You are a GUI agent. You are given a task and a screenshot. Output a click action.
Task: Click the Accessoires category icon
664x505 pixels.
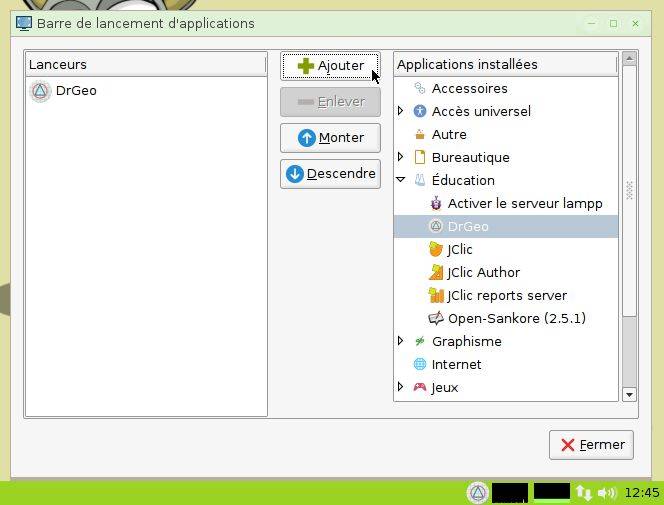coord(420,88)
